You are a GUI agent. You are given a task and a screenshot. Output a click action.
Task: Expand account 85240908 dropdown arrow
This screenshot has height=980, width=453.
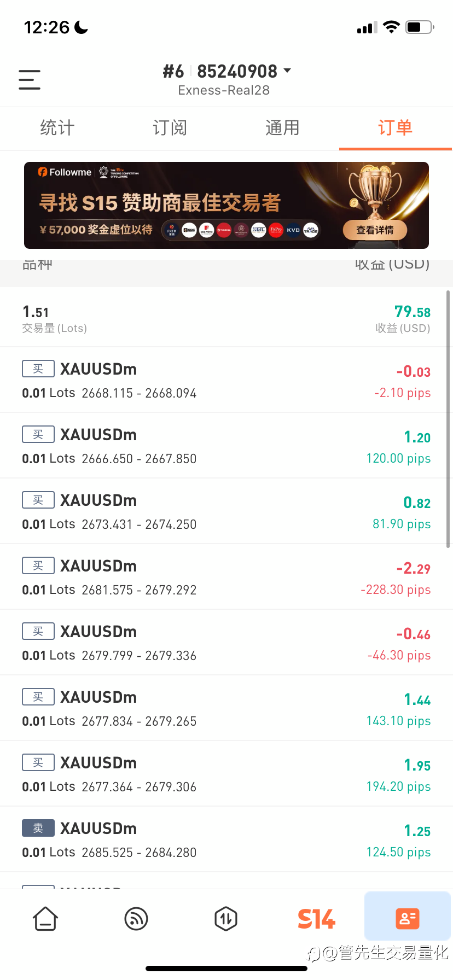pos(288,71)
